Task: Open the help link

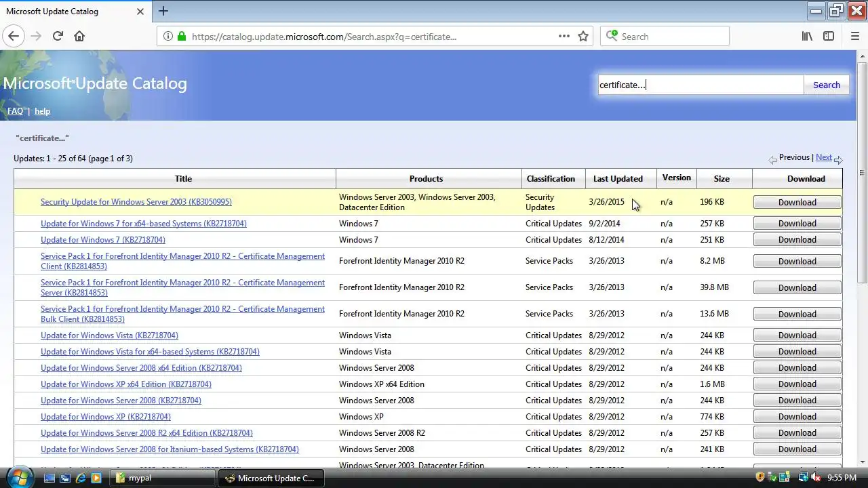Action: [42, 111]
